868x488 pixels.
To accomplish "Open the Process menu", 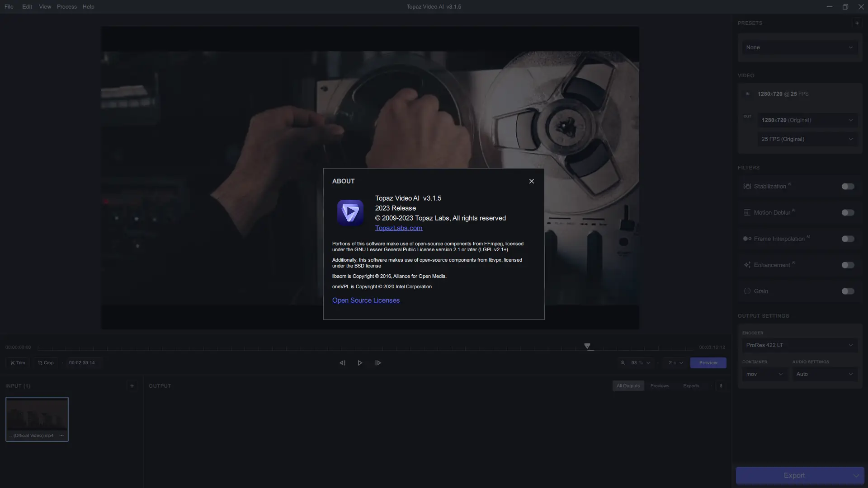I will coord(66,7).
